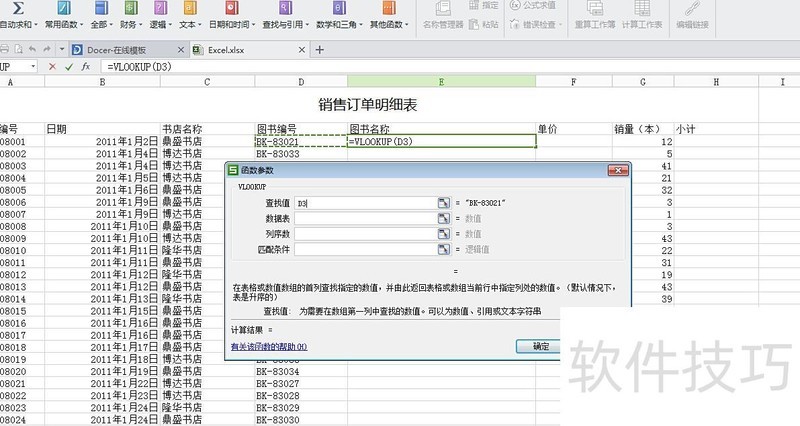Cancel formula entry with red X
The image size is (800, 426).
[52, 67]
